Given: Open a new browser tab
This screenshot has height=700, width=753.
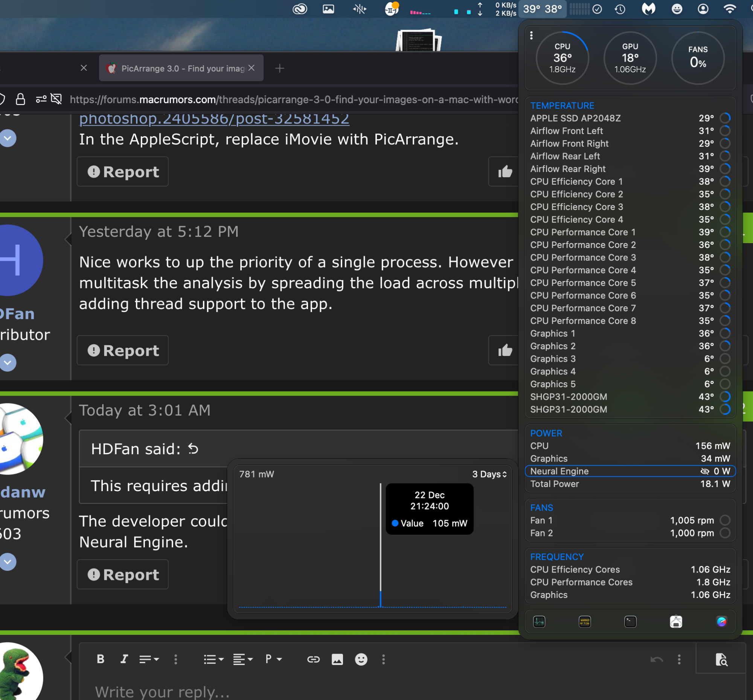Looking at the screenshot, I should (x=279, y=68).
